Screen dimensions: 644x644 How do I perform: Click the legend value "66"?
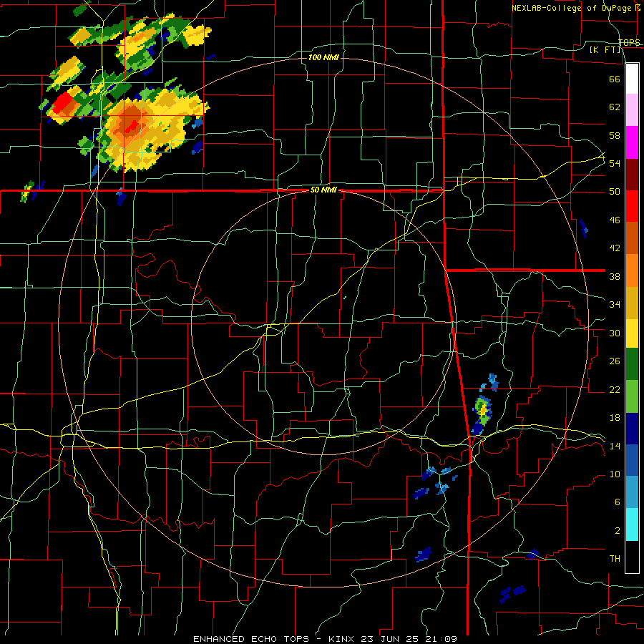coord(615,79)
